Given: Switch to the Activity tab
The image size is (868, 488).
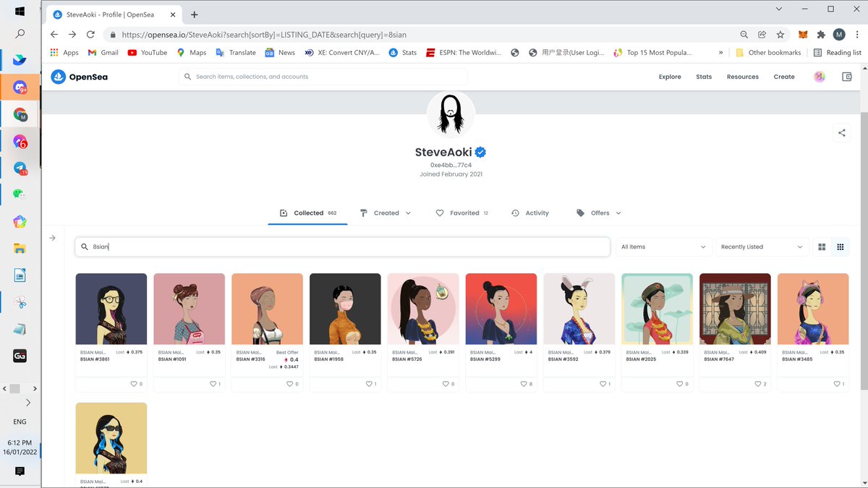Looking at the screenshot, I should tap(530, 213).
